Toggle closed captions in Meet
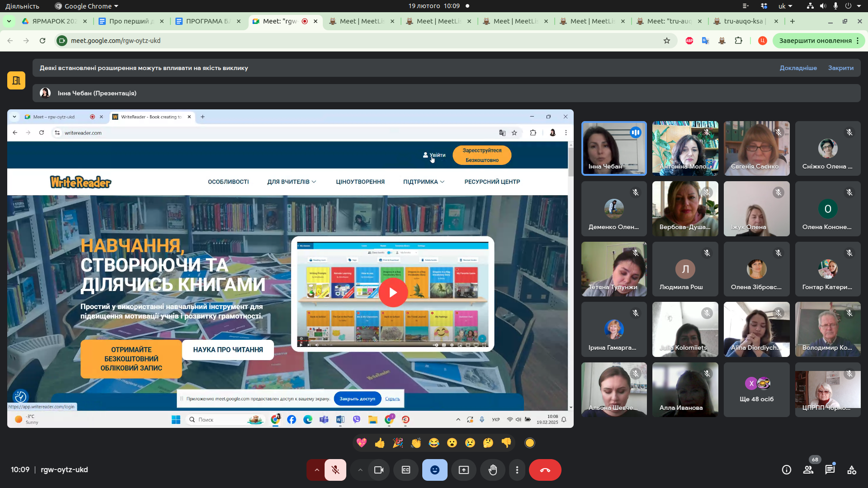Screen dimensions: 868x488 click(x=406, y=470)
